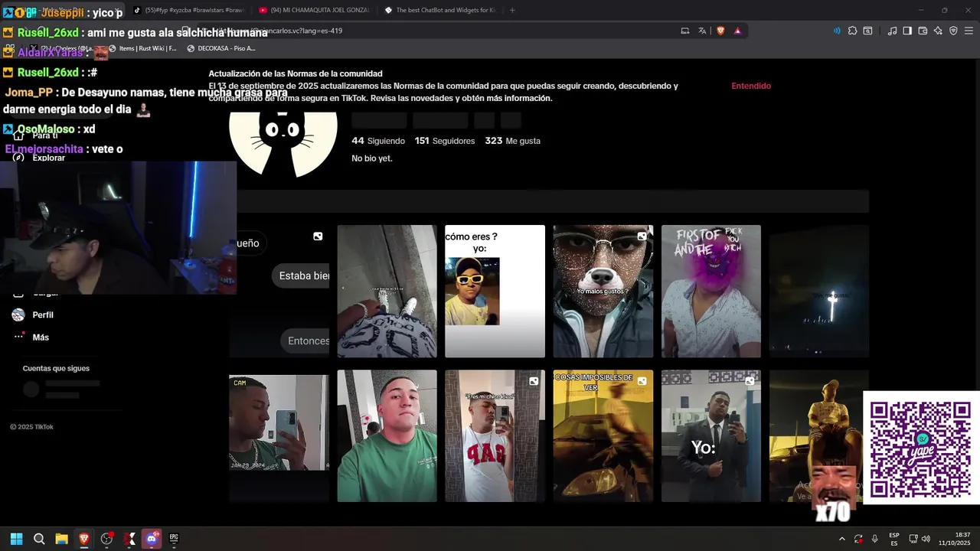Open the 'FIRST OF AND THE' purple face video
This screenshot has height=551, width=980.
point(711,291)
